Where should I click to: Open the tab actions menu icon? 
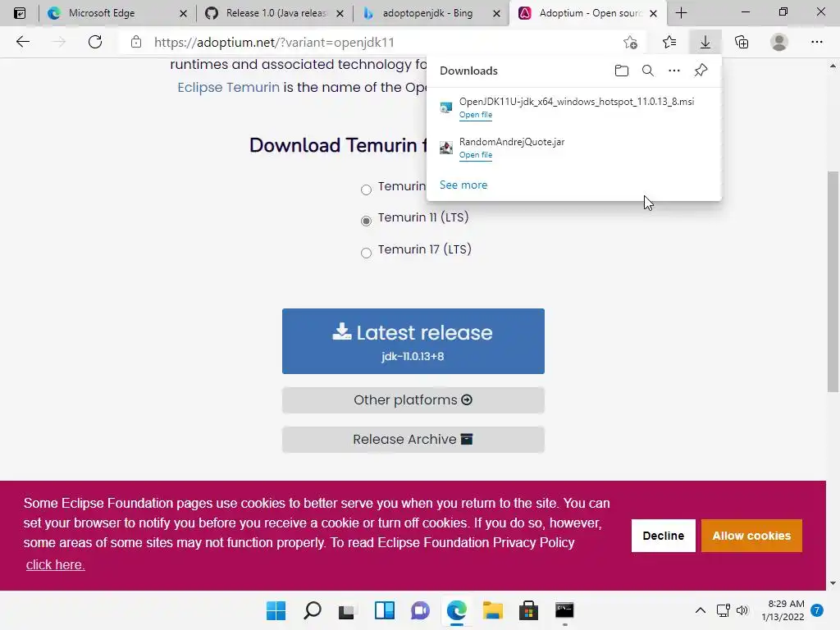click(20, 13)
